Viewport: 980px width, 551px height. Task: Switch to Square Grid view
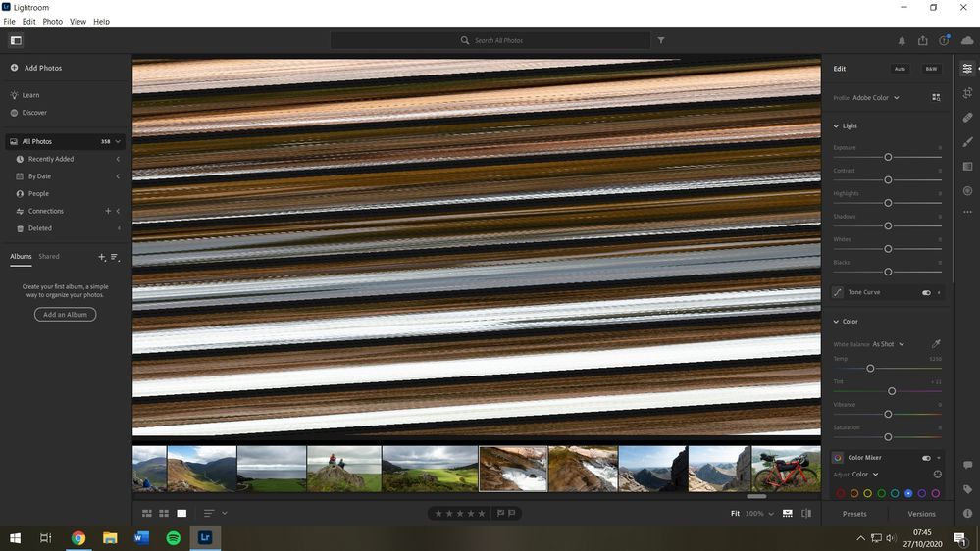164,513
